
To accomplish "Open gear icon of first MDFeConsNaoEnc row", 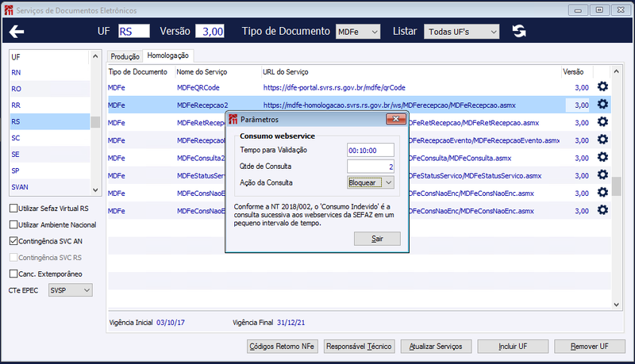I will (602, 192).
